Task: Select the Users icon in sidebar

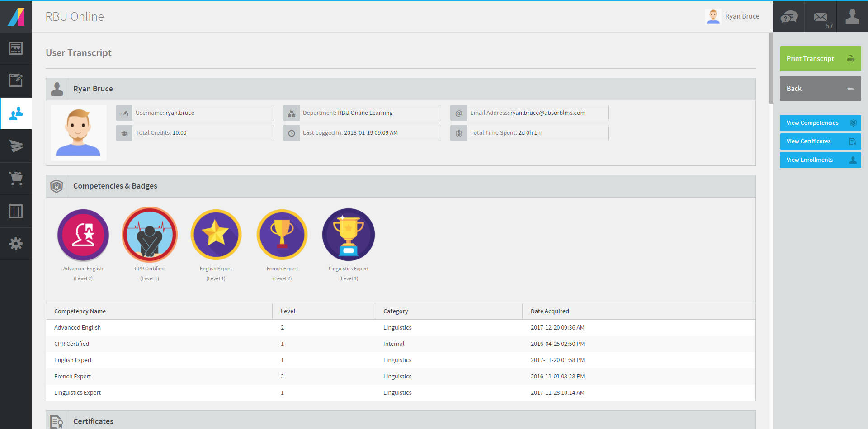Action: pos(16,113)
